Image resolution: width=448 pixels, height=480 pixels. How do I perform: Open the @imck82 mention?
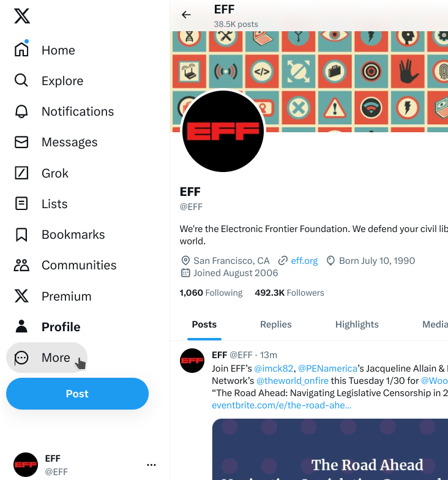[273, 369]
